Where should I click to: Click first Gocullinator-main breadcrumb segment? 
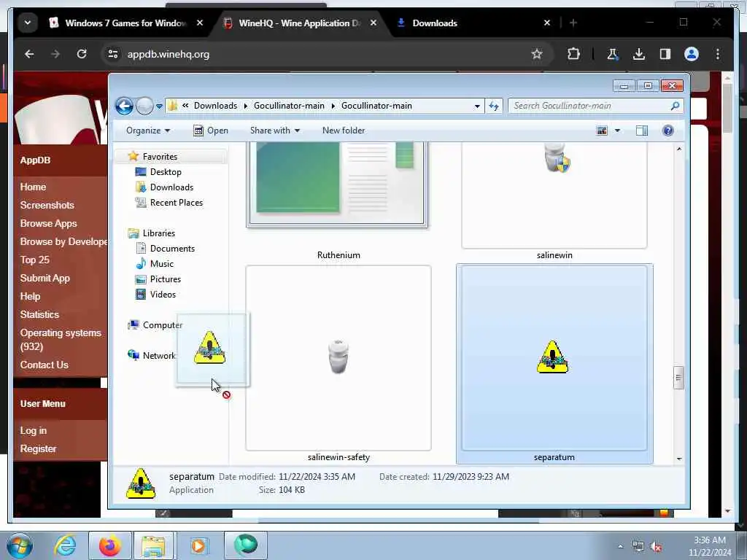click(289, 106)
